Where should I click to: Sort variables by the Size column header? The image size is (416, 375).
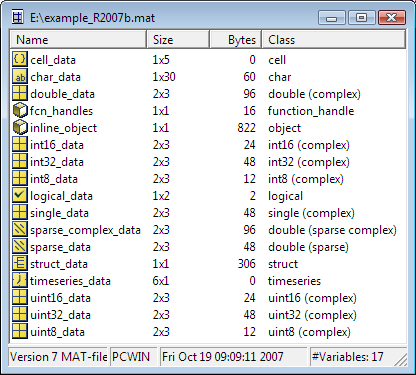pos(178,40)
